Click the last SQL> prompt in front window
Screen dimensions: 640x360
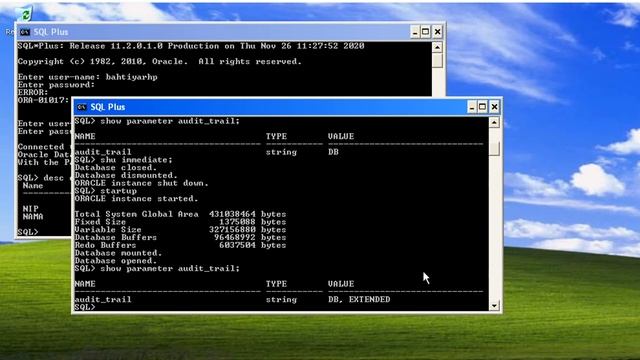click(84, 307)
